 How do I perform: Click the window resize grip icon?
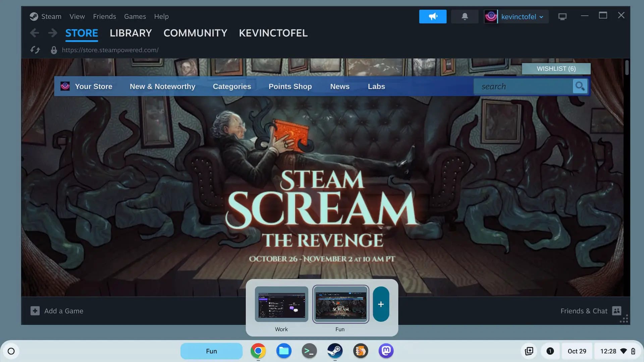pyautogui.click(x=624, y=319)
